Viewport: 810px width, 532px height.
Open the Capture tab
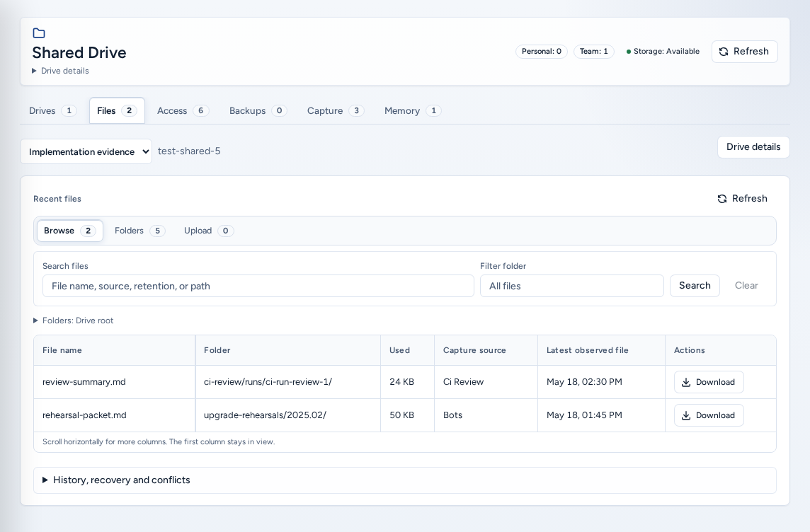click(336, 110)
